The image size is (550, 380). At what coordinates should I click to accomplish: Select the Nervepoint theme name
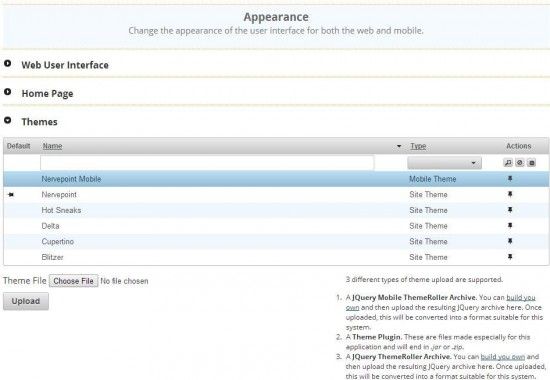pyautogui.click(x=59, y=194)
